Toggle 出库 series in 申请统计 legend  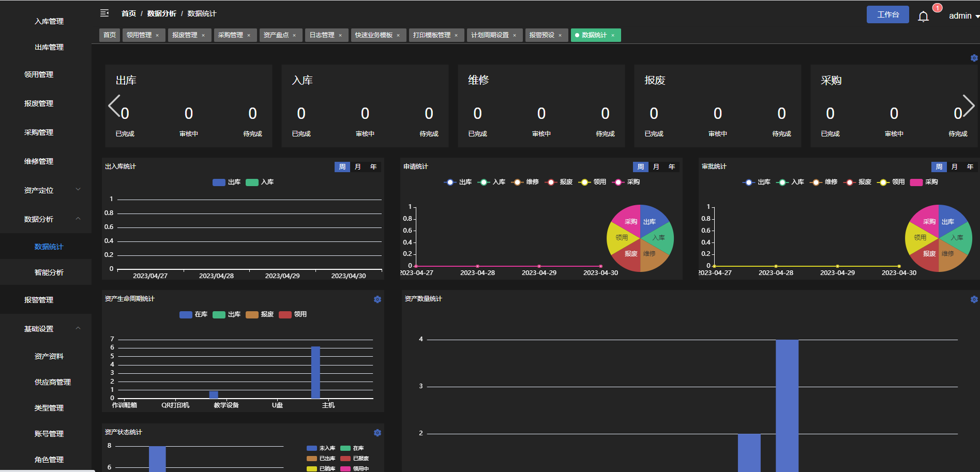point(458,182)
